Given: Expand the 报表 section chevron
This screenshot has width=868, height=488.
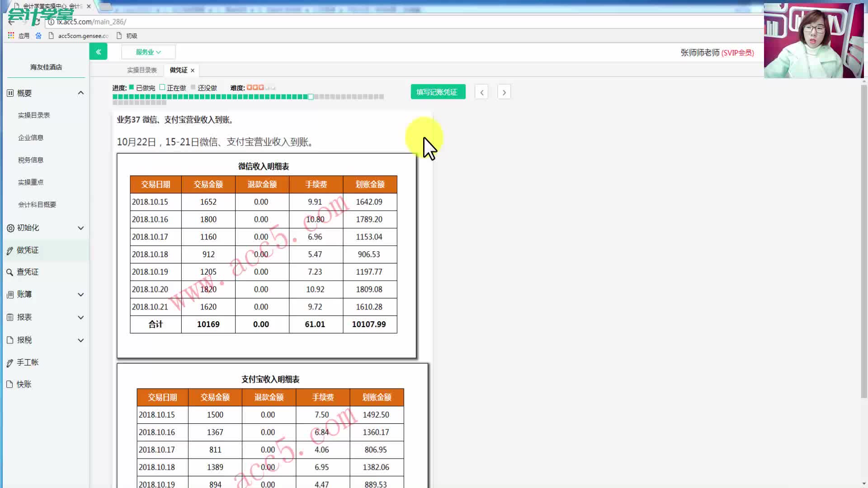Looking at the screenshot, I should click(x=81, y=318).
